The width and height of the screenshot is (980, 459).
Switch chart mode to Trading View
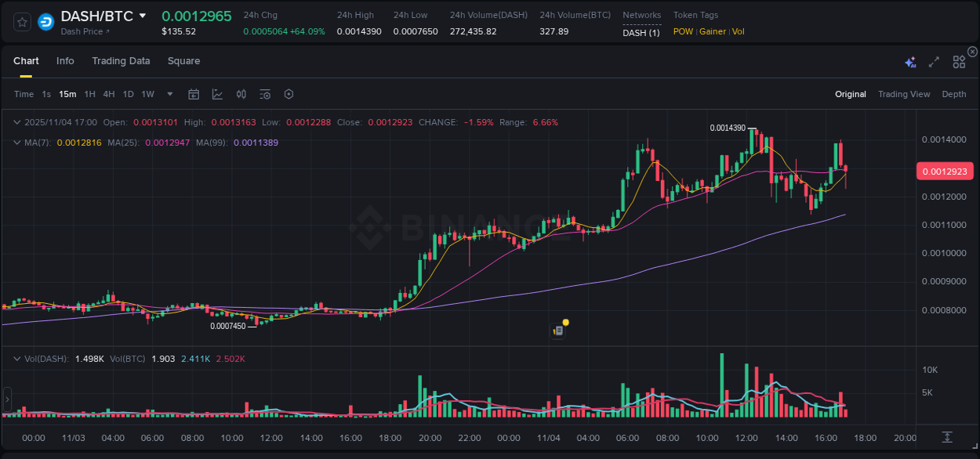(904, 94)
